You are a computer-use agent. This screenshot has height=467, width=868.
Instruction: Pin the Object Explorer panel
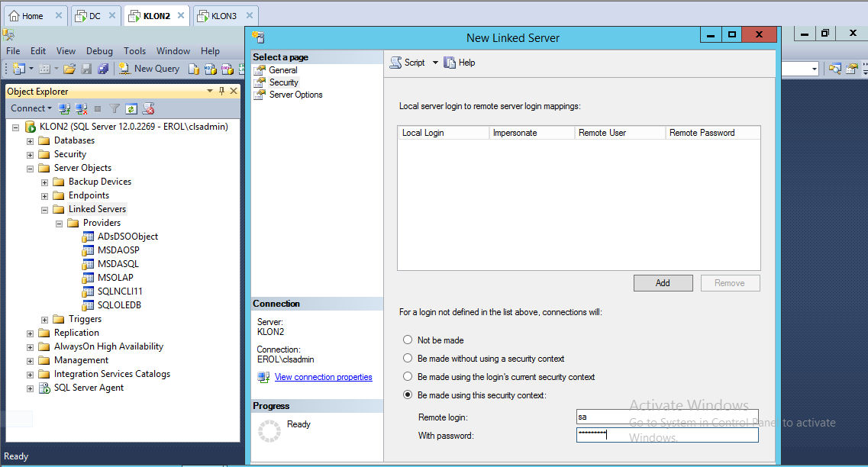coord(222,91)
